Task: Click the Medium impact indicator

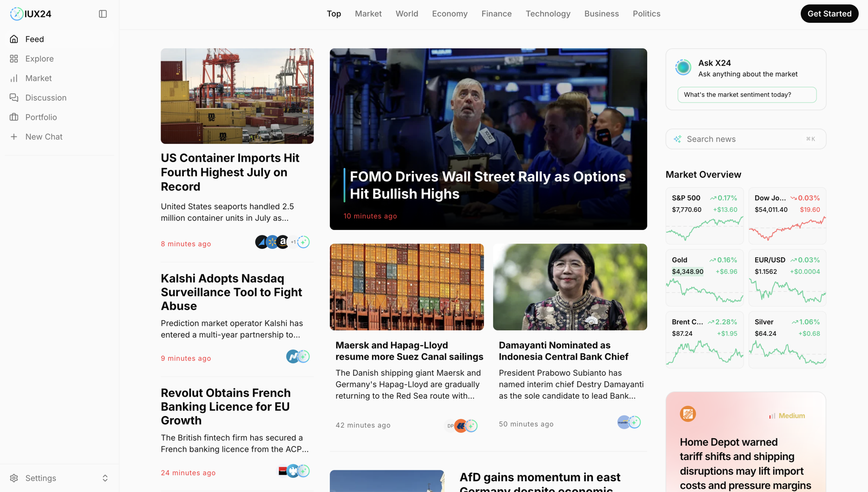Action: (x=787, y=416)
